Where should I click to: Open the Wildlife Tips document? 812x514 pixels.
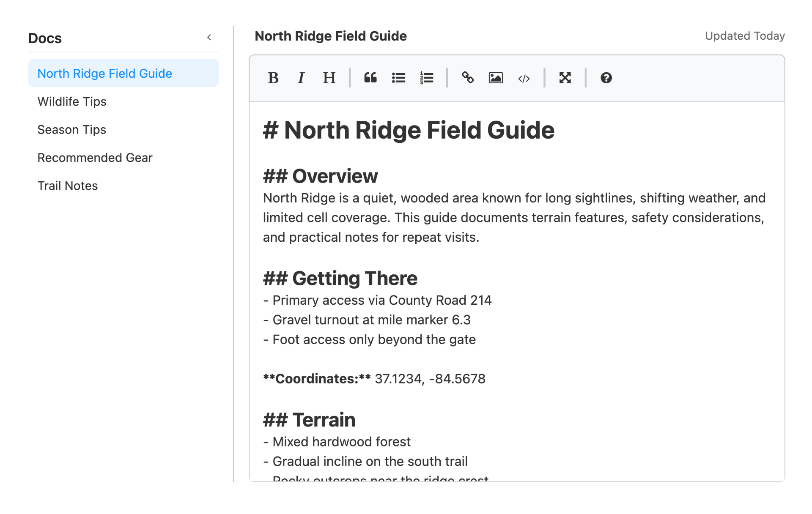[71, 101]
